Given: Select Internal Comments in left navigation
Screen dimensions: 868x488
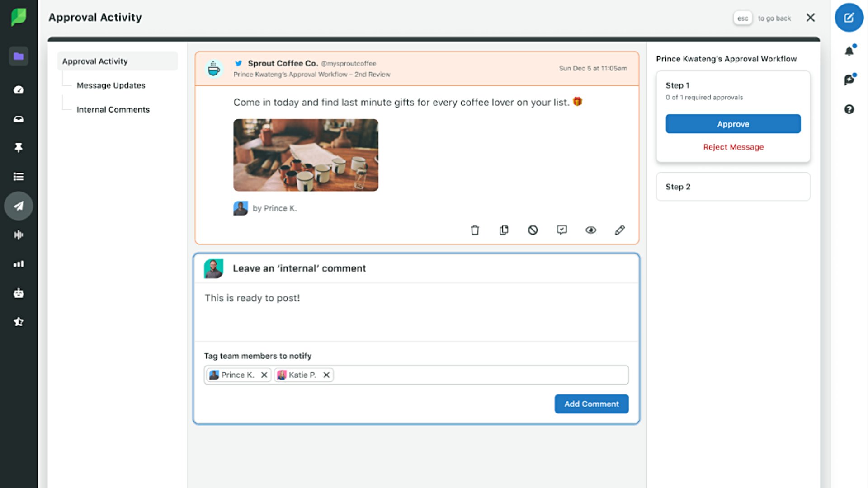Looking at the screenshot, I should (x=113, y=109).
